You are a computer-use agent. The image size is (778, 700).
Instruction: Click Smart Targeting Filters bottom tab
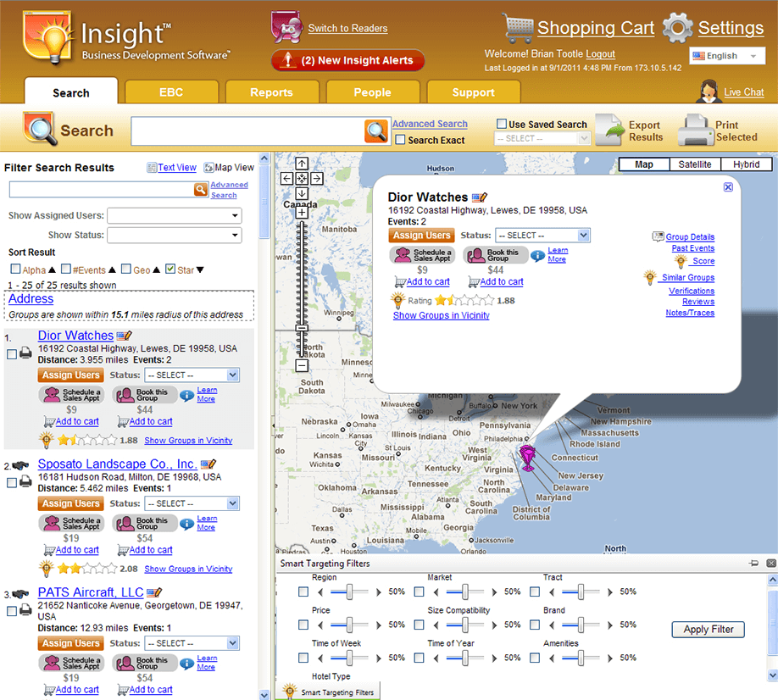point(329,692)
